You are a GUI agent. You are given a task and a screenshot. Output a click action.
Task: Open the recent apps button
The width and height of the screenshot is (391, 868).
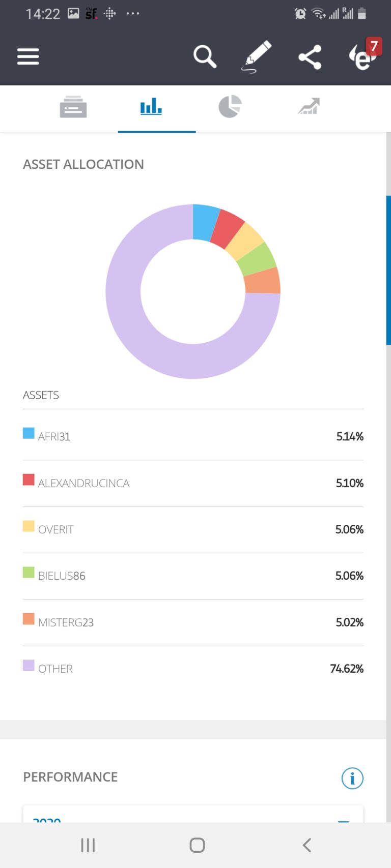click(x=88, y=845)
